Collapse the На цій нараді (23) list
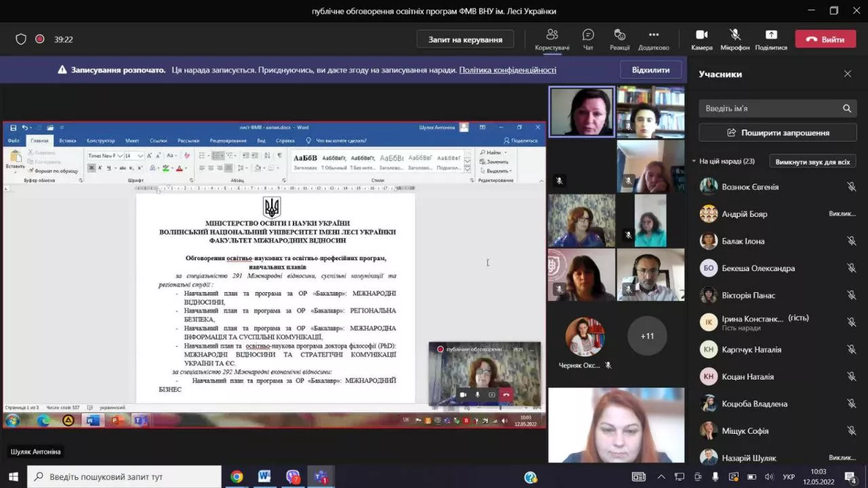The image size is (868, 488). pyautogui.click(x=694, y=161)
